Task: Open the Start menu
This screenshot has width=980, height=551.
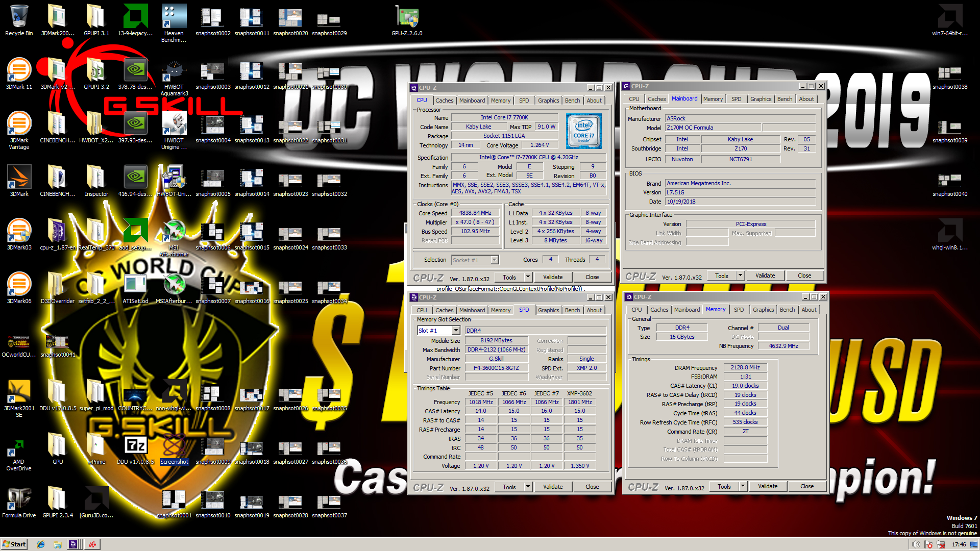Action: pyautogui.click(x=14, y=544)
